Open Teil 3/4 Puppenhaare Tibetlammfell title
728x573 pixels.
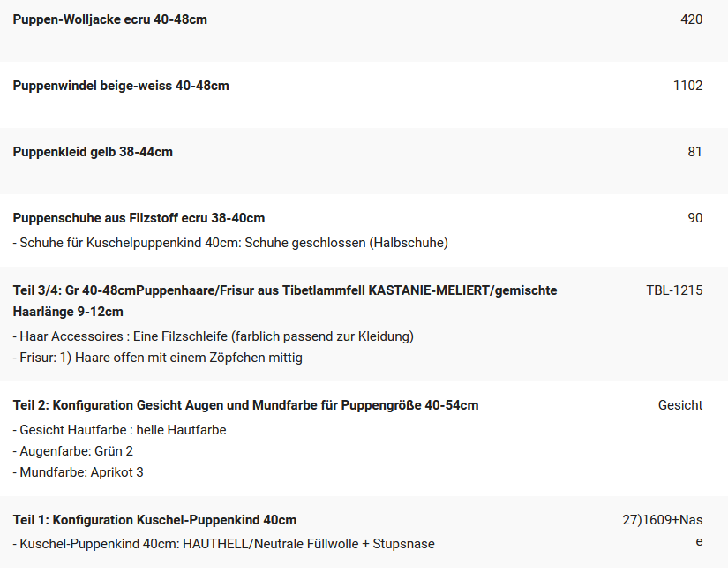(x=285, y=301)
